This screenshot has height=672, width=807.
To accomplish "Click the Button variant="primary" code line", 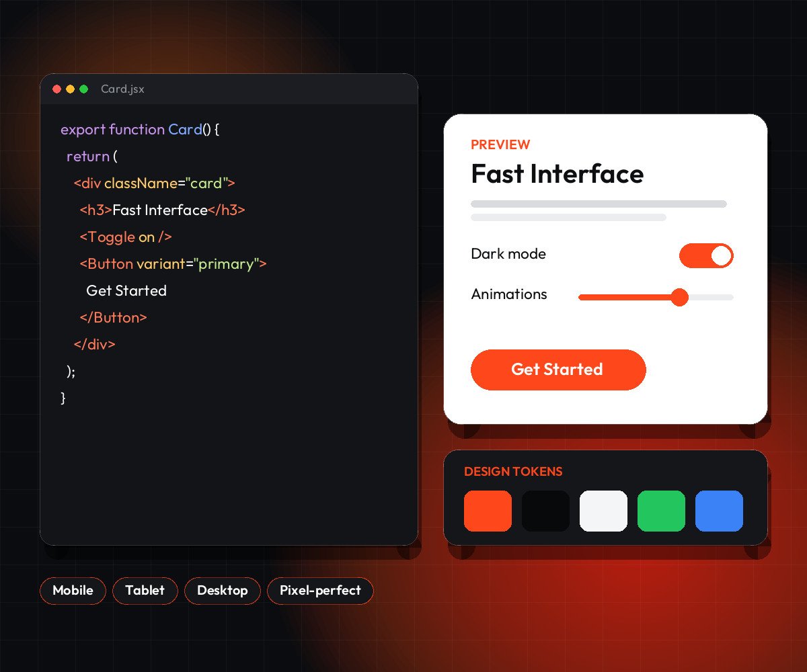I will click(x=173, y=263).
